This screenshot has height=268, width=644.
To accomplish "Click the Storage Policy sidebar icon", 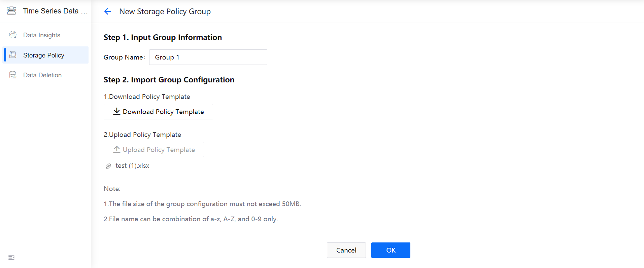I will tap(13, 55).
